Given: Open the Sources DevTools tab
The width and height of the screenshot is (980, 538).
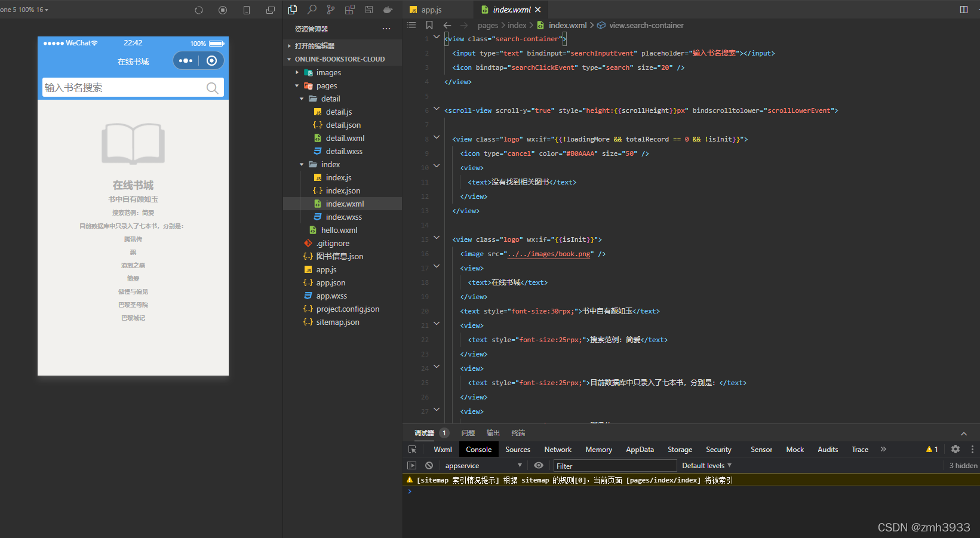Looking at the screenshot, I should [518, 450].
